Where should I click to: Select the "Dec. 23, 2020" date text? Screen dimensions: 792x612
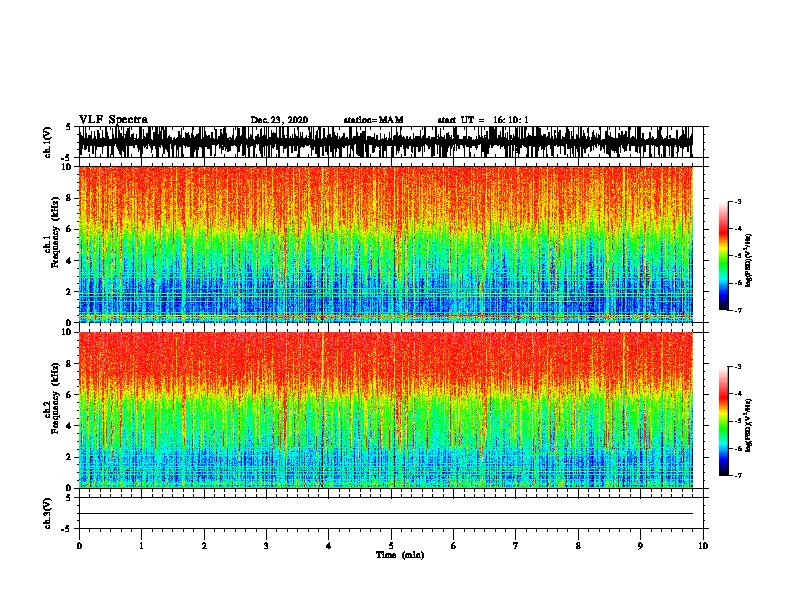pos(279,120)
